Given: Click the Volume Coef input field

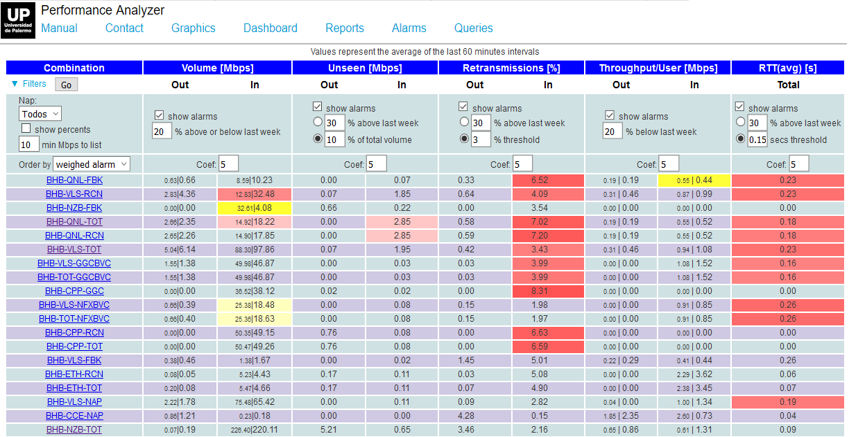Looking at the screenshot, I should click(x=228, y=164).
